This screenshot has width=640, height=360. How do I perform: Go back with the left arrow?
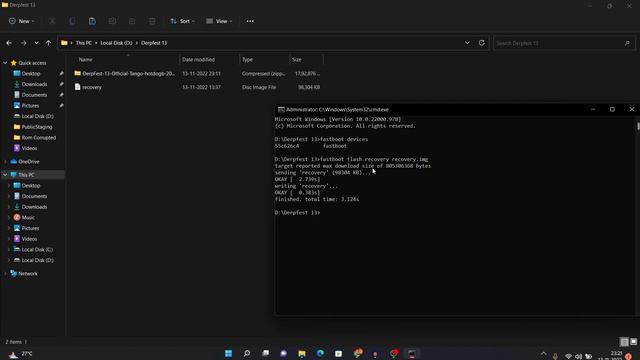click(9, 43)
